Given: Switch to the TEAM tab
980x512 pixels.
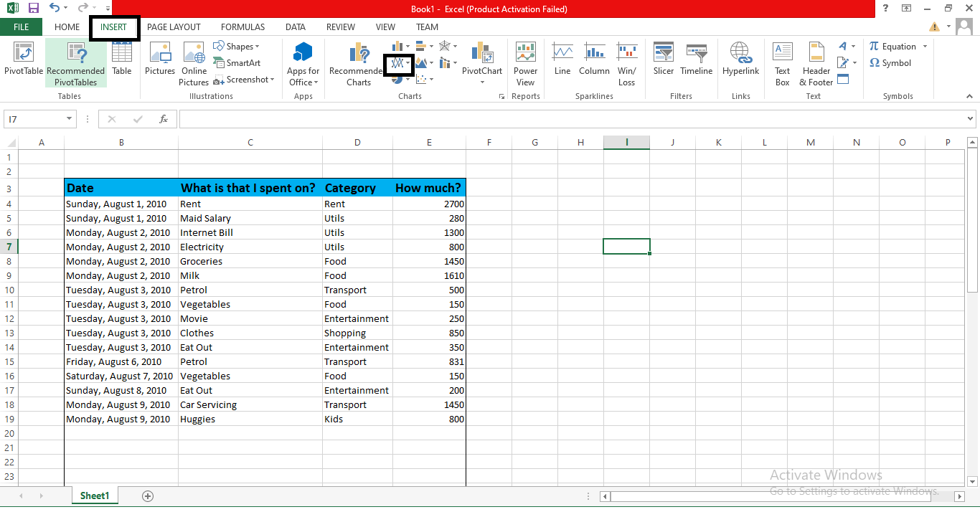Looking at the screenshot, I should tap(427, 27).
